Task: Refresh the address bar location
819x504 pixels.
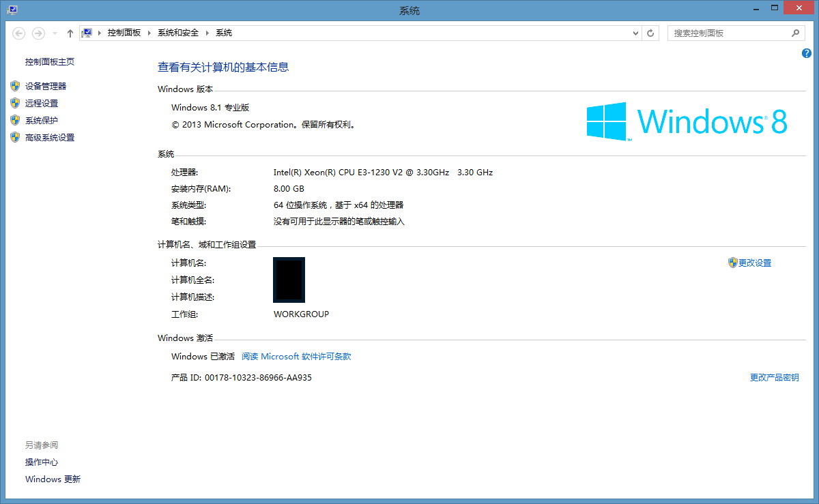Action: click(650, 33)
